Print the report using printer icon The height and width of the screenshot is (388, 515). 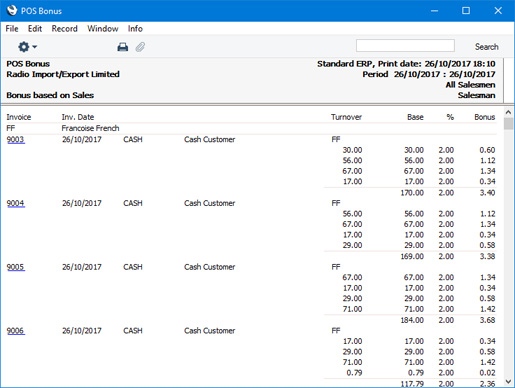[x=123, y=47]
